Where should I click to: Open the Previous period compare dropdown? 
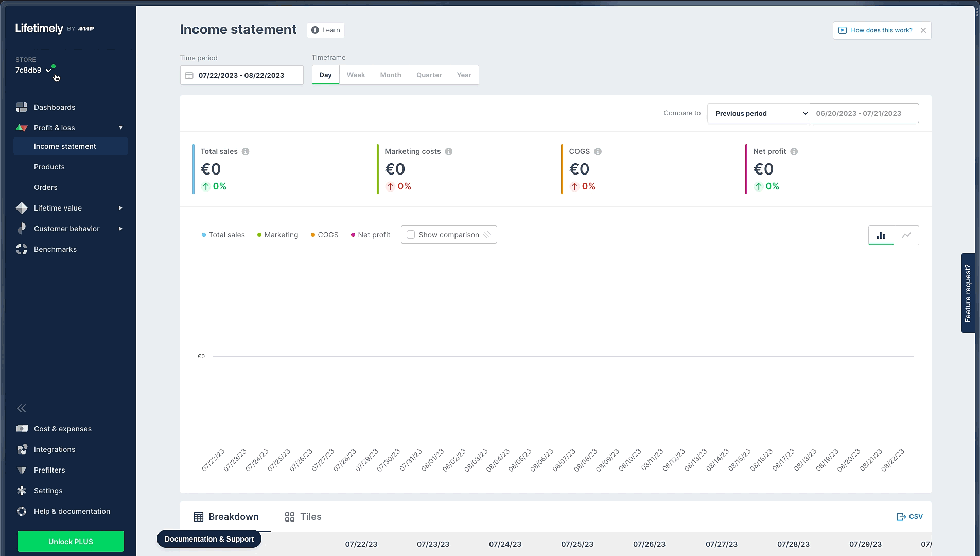758,113
